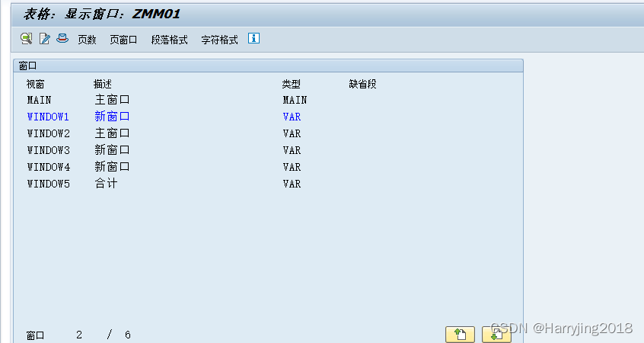This screenshot has height=343, width=644.
Task: Go to previous page with up arrow button
Action: tap(460, 335)
